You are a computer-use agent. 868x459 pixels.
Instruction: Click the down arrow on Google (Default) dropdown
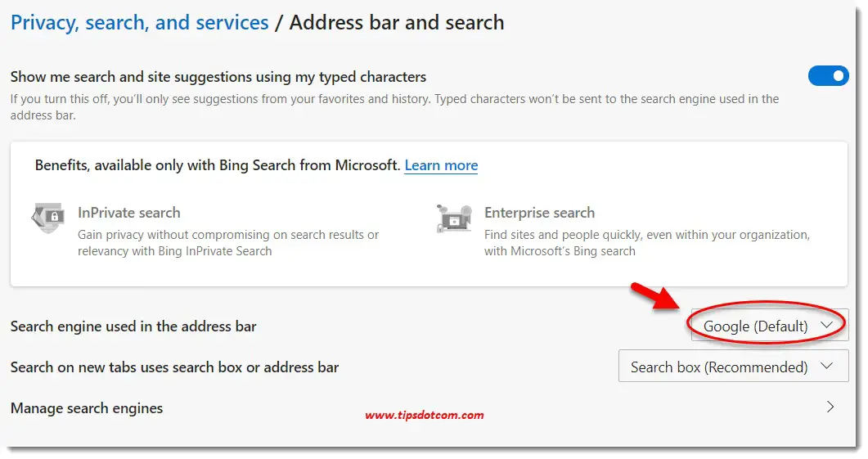tap(826, 325)
